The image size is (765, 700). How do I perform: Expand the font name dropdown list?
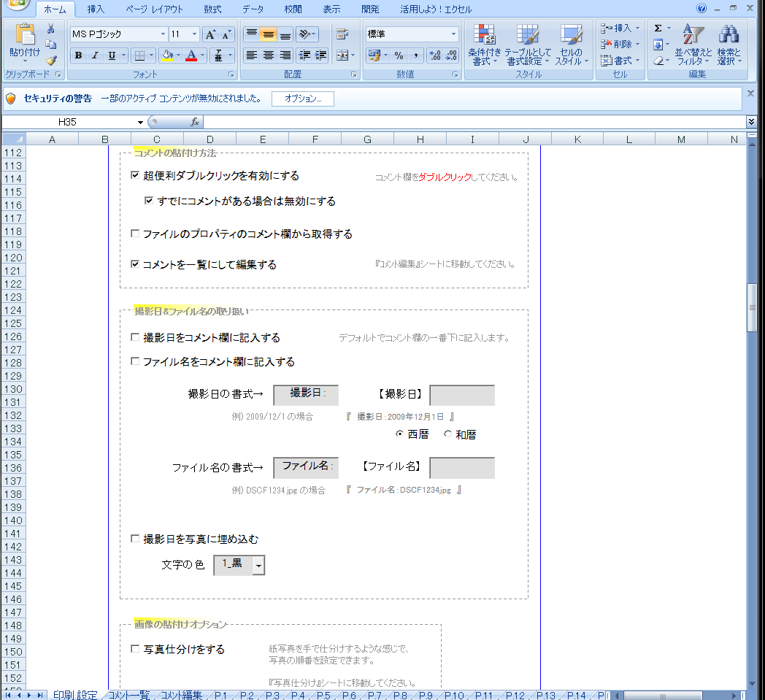pyautogui.click(x=162, y=34)
